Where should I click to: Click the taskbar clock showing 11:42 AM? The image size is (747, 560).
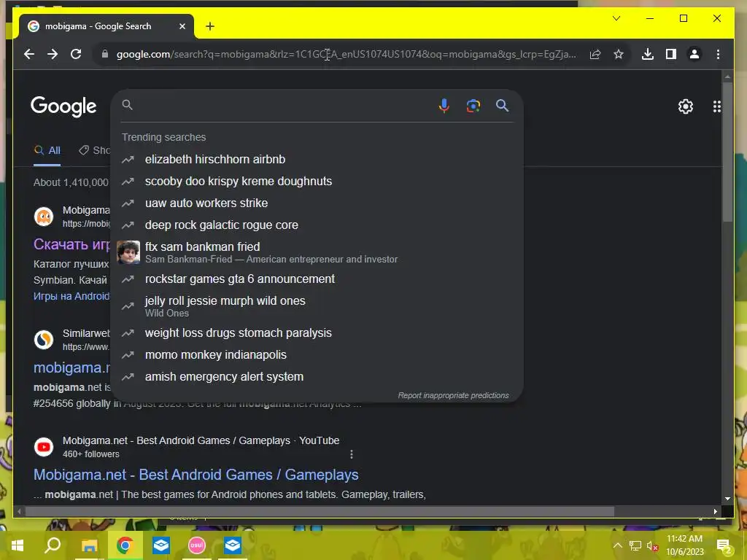pos(684,545)
